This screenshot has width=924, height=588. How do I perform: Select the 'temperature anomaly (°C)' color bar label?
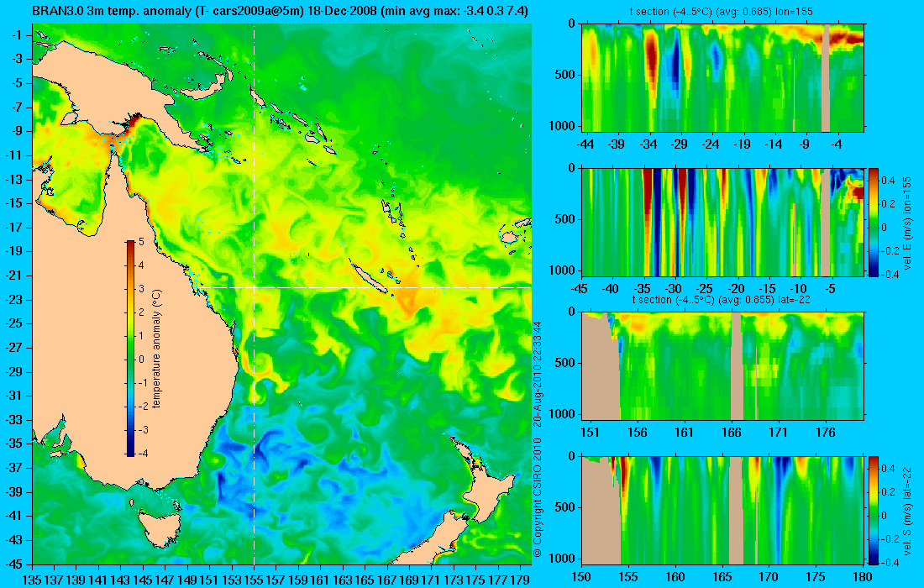(156, 349)
